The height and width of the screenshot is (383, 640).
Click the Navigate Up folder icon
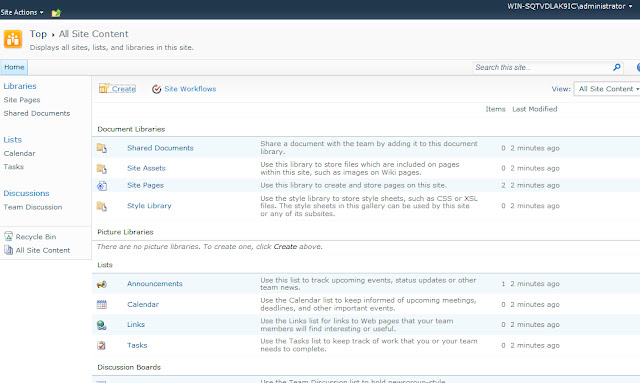56,13
